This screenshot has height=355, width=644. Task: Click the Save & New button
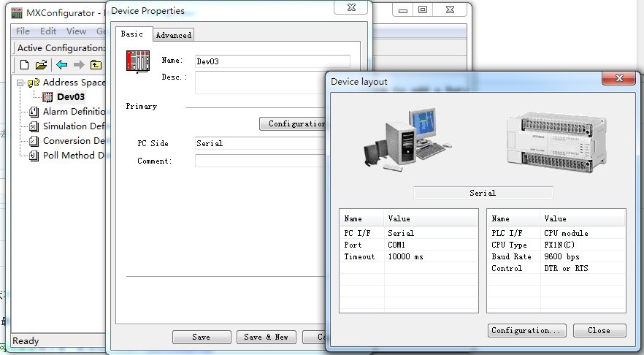tap(266, 337)
